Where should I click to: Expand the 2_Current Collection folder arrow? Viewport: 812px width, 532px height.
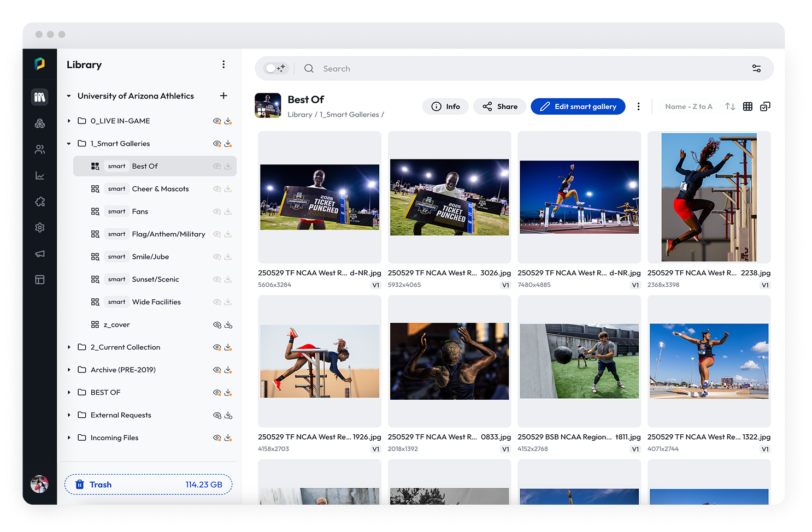(x=69, y=347)
